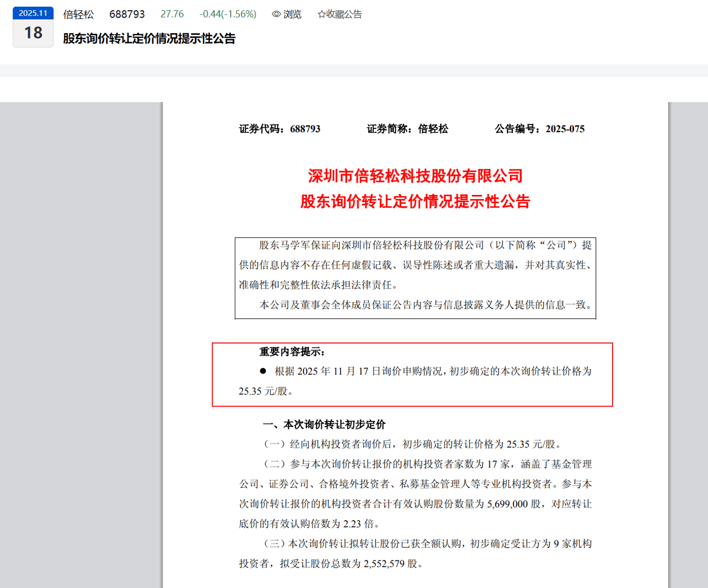708x588 pixels.
Task: Click the black headline 股东询价转让定价情况提示性公告
Action: [x=149, y=39]
